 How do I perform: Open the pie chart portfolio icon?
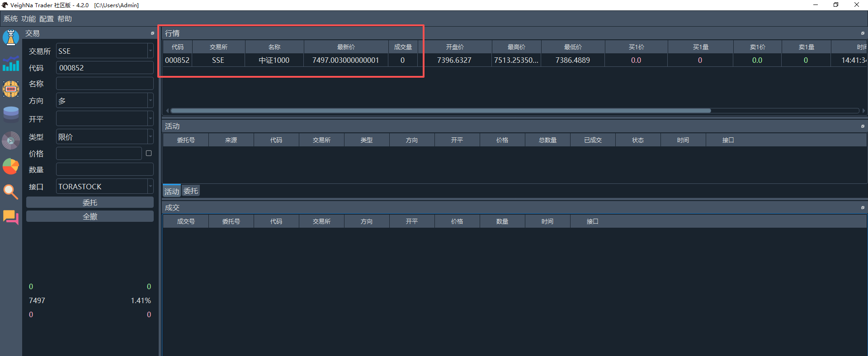coord(11,166)
